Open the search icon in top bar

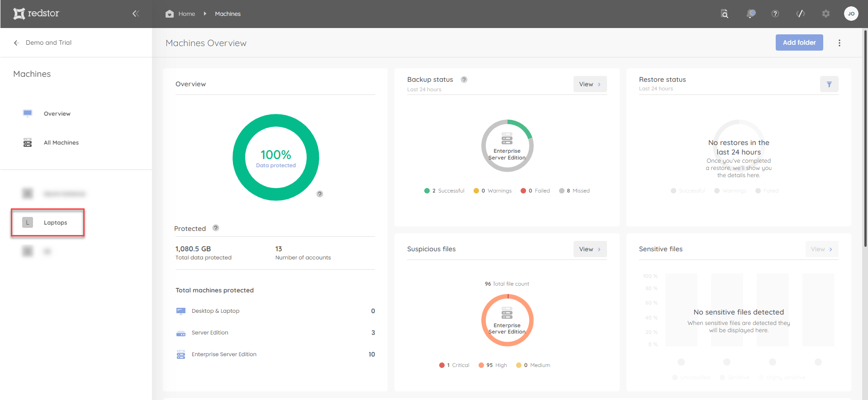click(x=725, y=14)
